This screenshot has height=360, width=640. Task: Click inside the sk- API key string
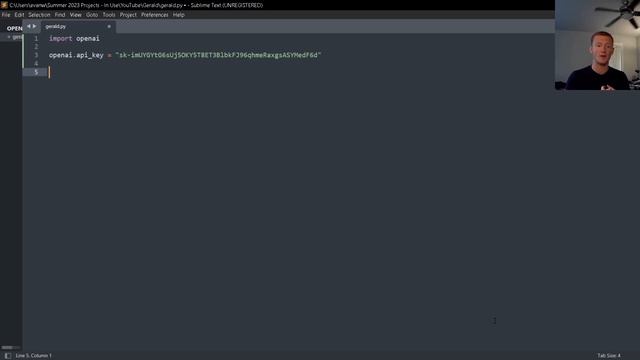pos(218,55)
